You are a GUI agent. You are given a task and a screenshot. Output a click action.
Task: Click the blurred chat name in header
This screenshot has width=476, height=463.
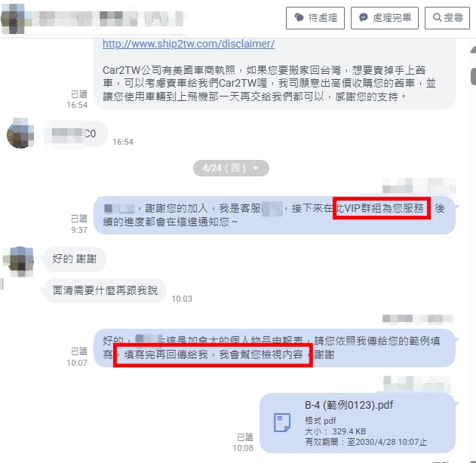coord(110,19)
